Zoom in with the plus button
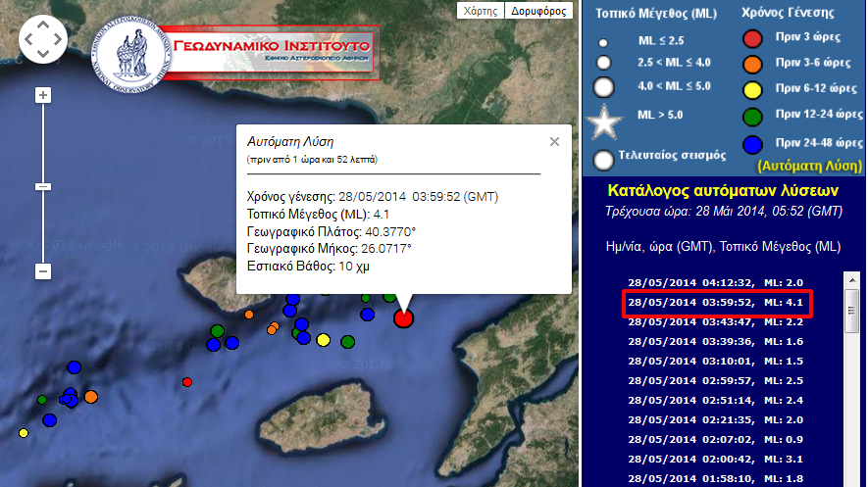868x487 pixels. click(43, 95)
